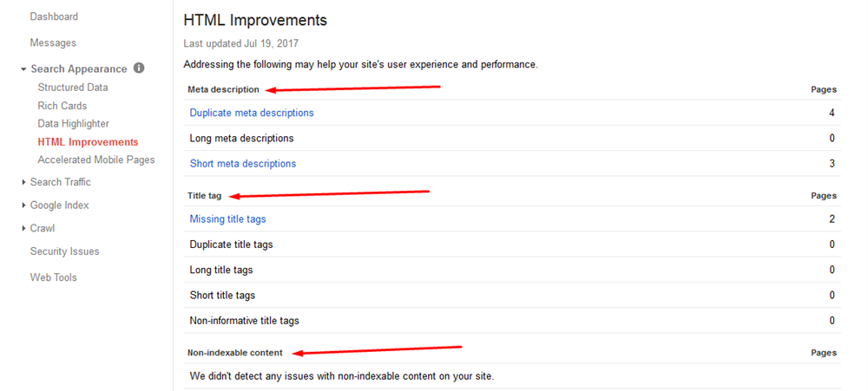
Task: Open Messages in the sidebar
Action: (x=53, y=42)
